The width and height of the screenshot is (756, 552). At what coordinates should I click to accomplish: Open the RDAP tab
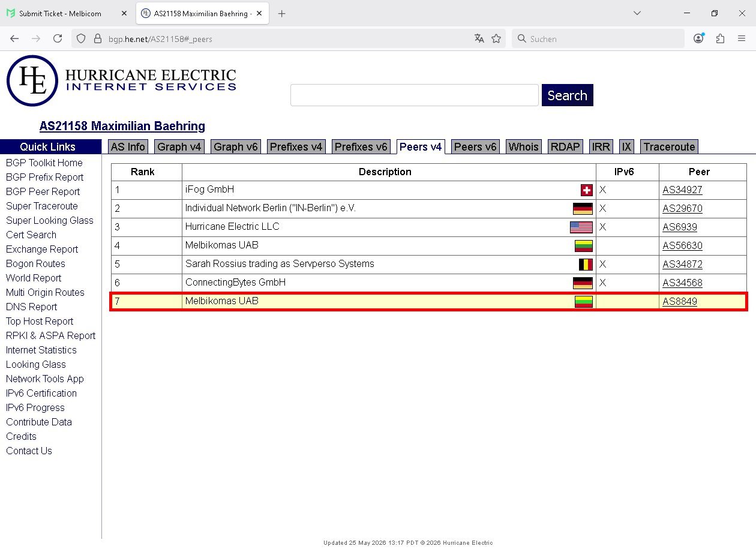(x=565, y=147)
